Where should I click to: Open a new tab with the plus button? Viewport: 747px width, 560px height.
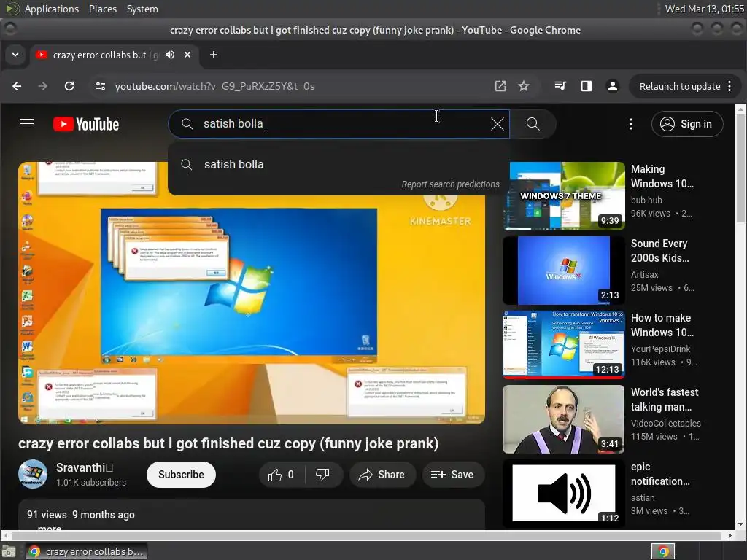pyautogui.click(x=214, y=55)
